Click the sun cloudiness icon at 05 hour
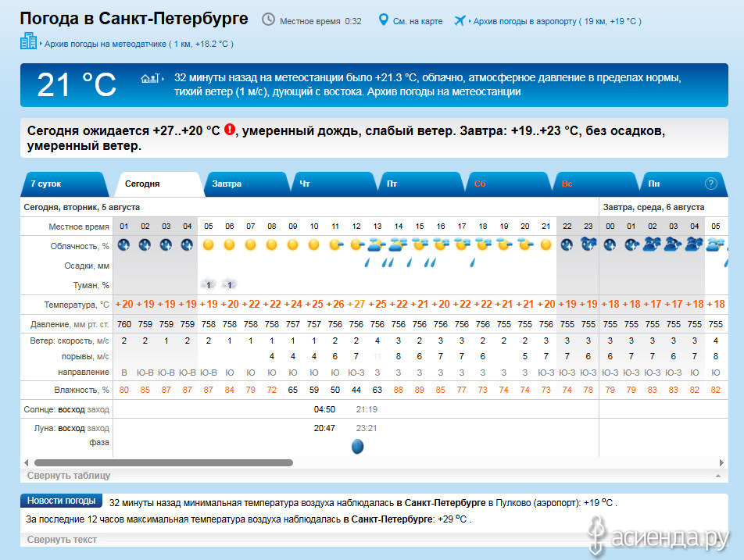This screenshot has height=560, width=744. point(209,244)
